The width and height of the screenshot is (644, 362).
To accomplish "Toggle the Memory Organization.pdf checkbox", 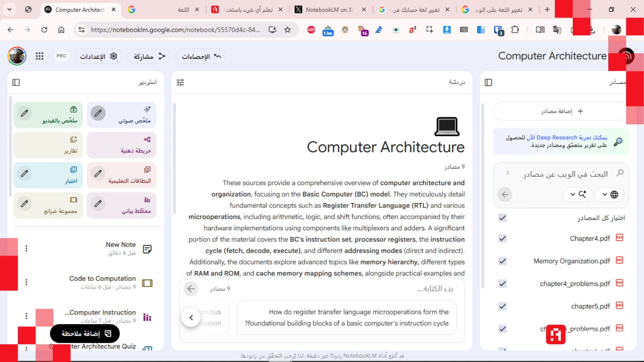I will click(502, 261).
